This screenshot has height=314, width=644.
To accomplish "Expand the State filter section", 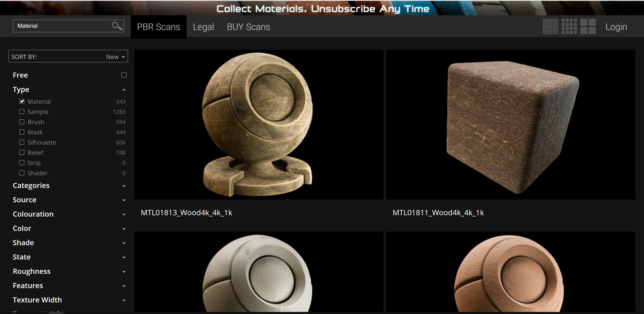I will 124,258.
